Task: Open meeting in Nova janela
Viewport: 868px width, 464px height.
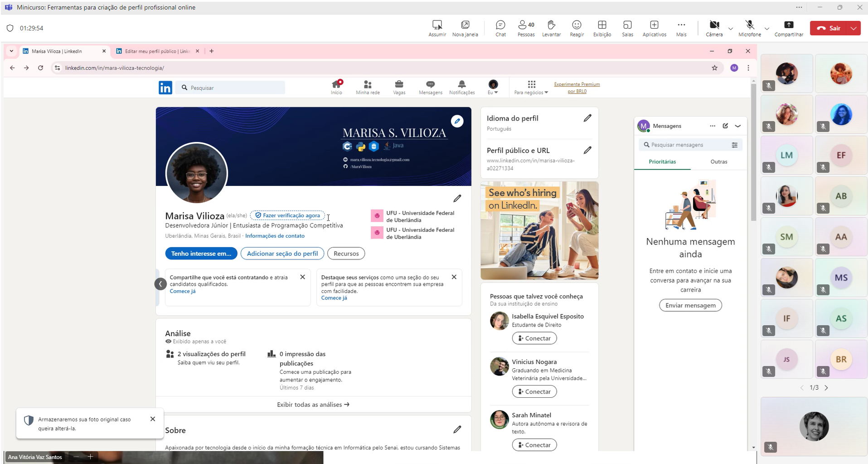Action: [465, 28]
